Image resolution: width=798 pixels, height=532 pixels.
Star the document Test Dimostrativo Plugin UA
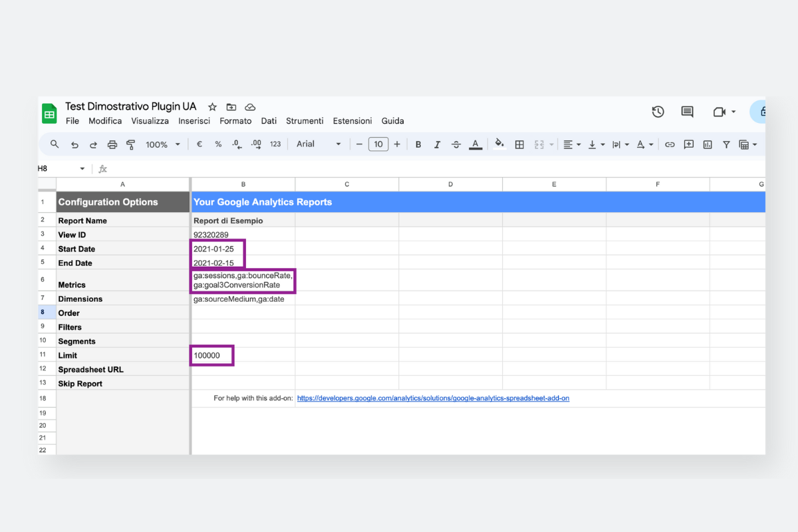coord(212,107)
